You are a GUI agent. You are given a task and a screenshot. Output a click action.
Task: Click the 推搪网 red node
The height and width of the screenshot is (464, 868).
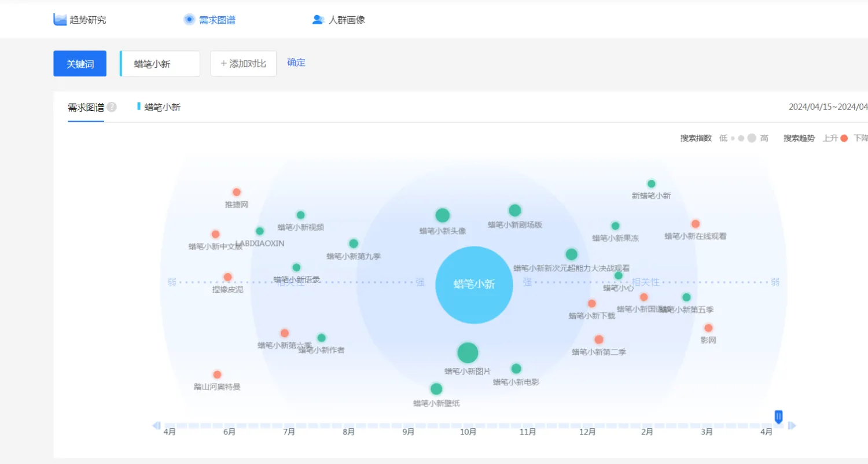[x=237, y=192]
